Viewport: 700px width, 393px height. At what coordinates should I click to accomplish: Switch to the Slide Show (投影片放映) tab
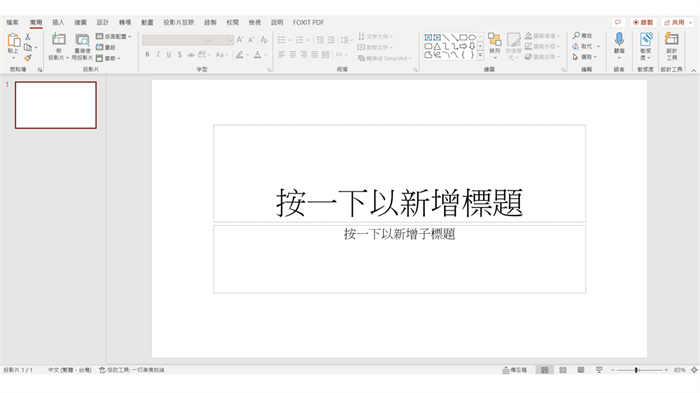coord(179,22)
